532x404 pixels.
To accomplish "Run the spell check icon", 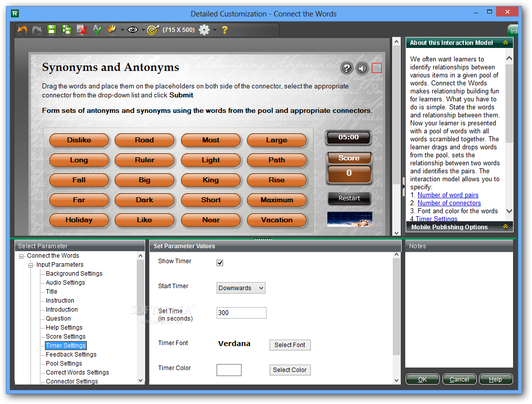I will [97, 29].
